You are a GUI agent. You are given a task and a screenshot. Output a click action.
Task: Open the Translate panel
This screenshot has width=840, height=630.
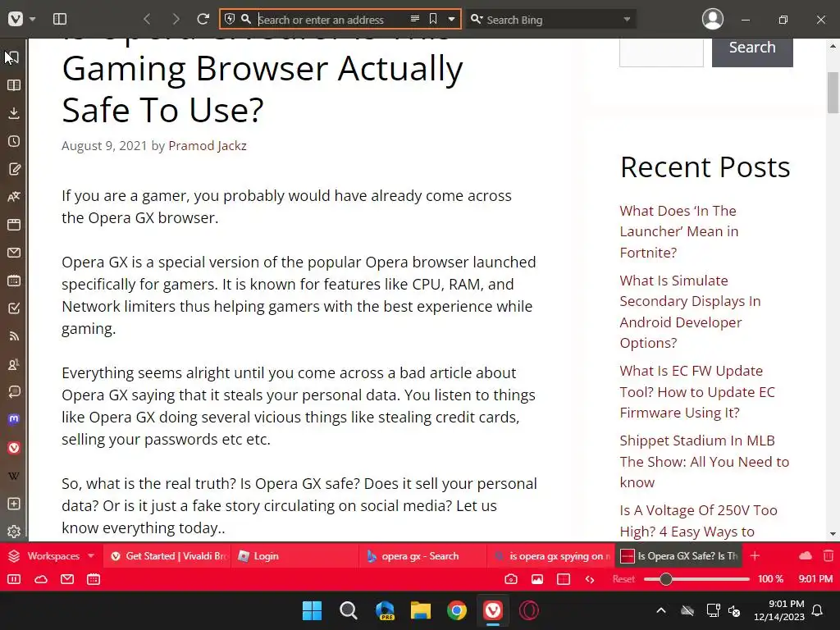(x=14, y=197)
